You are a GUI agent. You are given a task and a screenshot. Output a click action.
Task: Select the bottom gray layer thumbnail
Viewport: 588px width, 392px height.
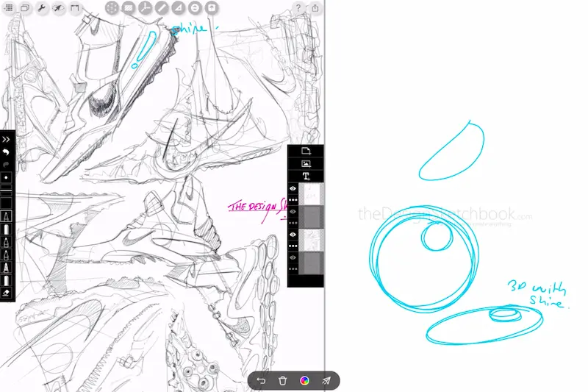pos(311,263)
